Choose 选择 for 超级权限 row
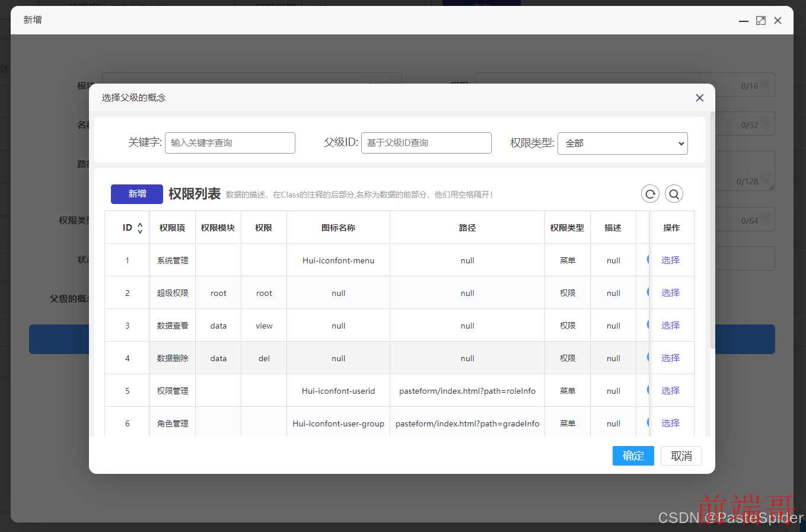This screenshot has height=532, width=806. click(671, 293)
